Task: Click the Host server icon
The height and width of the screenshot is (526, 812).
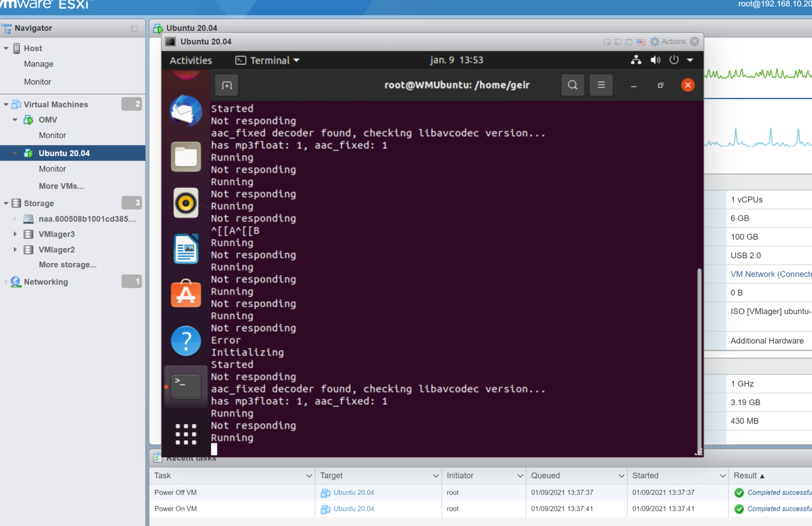Action: coord(17,48)
